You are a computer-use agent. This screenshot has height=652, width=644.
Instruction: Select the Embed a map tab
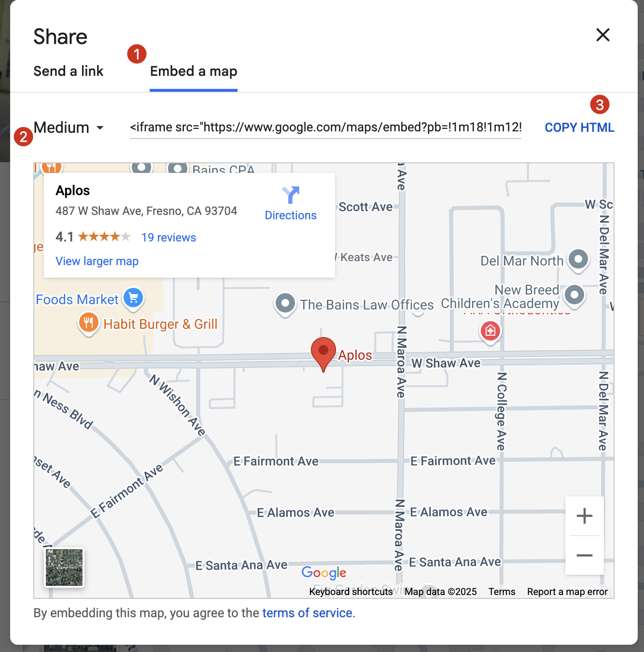pos(194,71)
